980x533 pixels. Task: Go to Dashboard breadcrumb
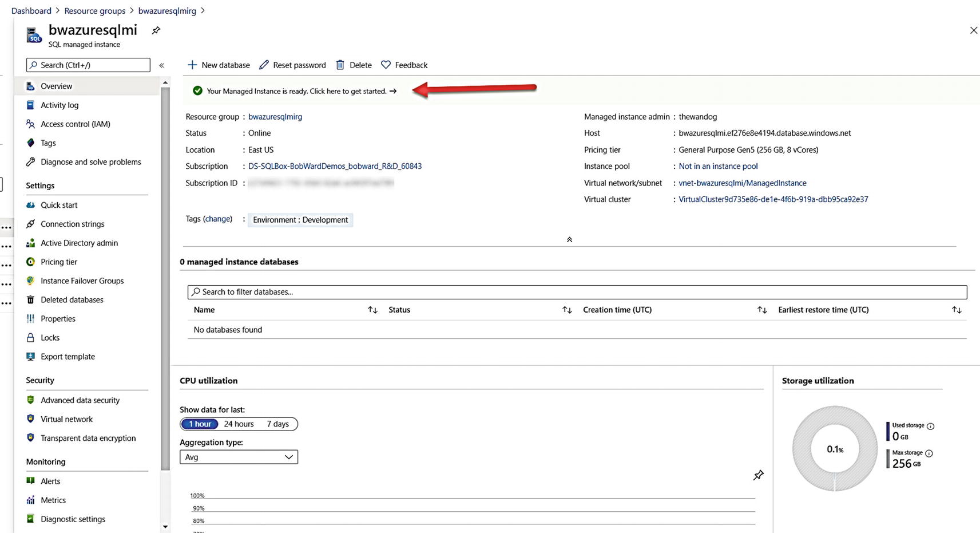(x=31, y=11)
